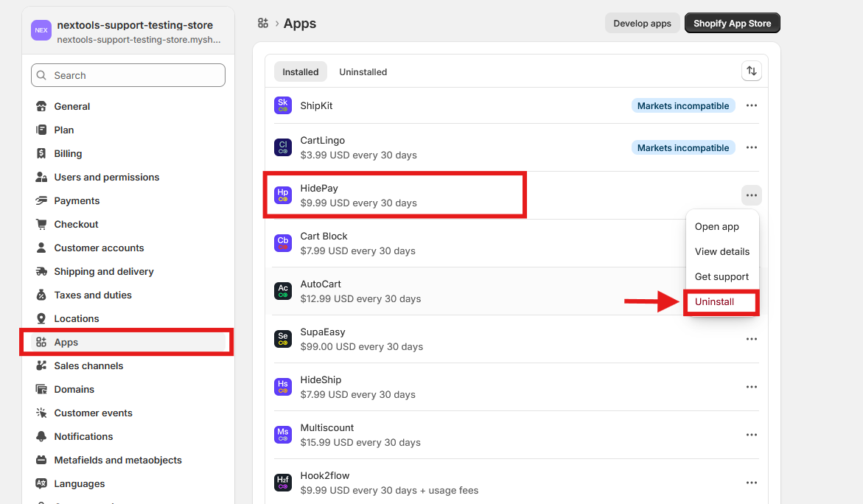Click the CartLingo app icon
Image resolution: width=863 pixels, height=504 pixels.
283,147
